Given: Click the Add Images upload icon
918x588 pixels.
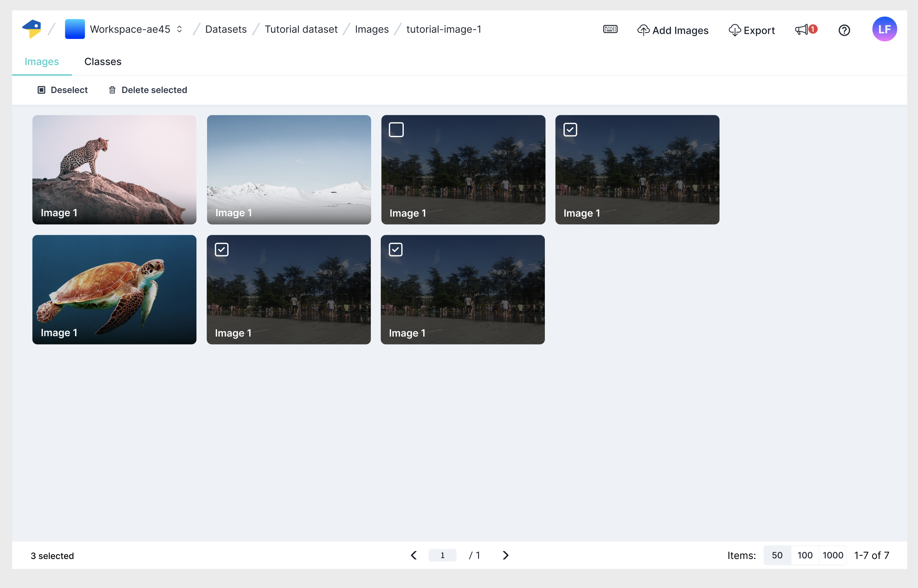Looking at the screenshot, I should click(x=644, y=30).
